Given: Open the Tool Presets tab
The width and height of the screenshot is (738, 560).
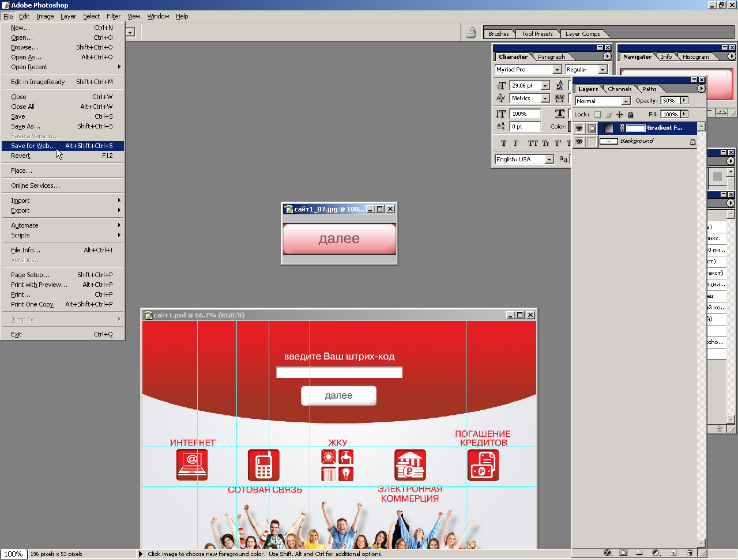Looking at the screenshot, I should pos(537,34).
